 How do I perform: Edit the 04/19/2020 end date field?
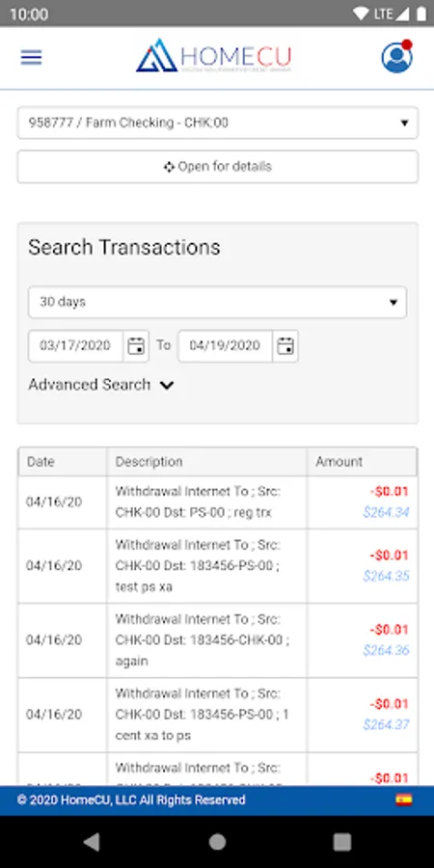click(226, 346)
